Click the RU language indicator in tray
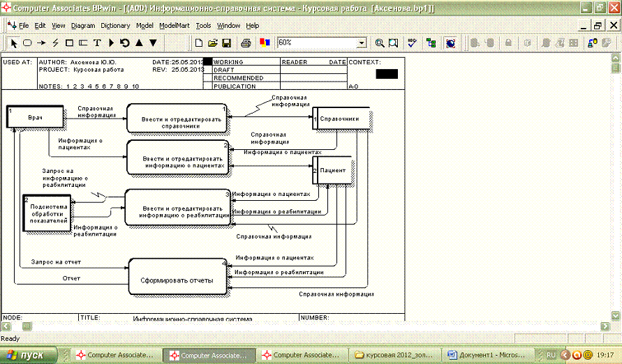Viewport: 622px width, 364px height. coord(551,355)
